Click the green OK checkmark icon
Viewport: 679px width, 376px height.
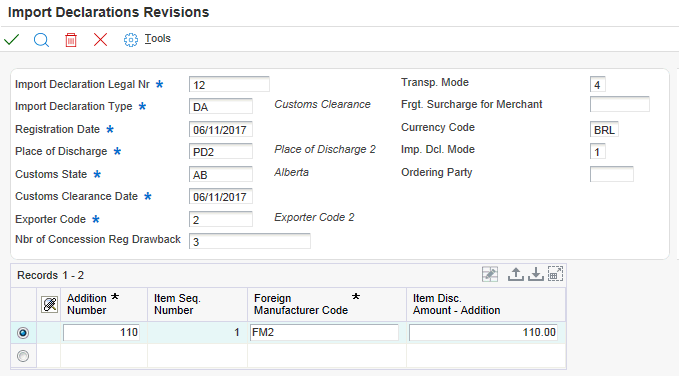[12, 40]
